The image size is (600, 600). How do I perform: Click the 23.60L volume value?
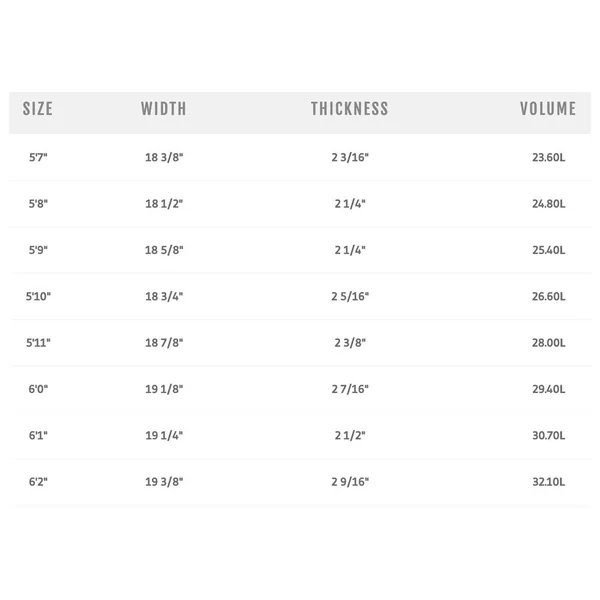pyautogui.click(x=549, y=157)
